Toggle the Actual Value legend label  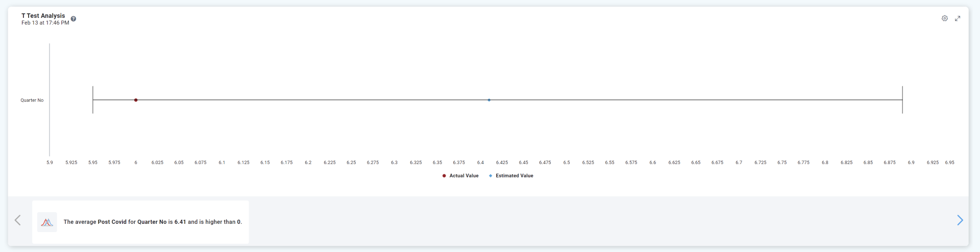tap(463, 176)
